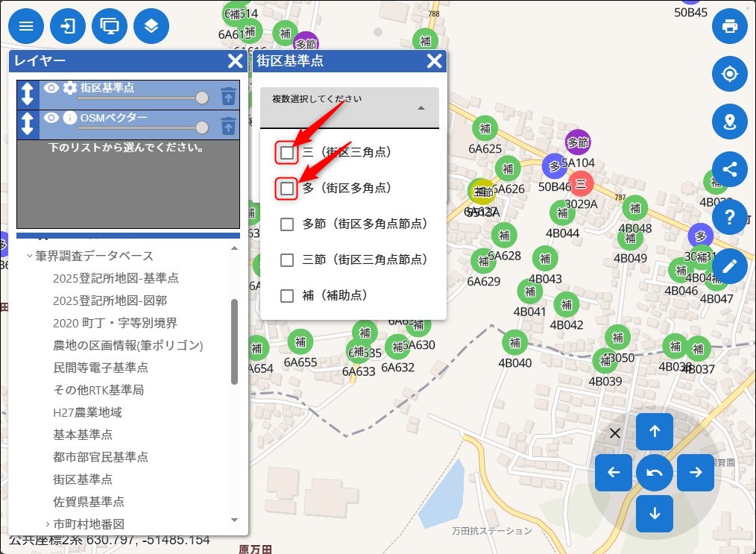Open the help question mark button
This screenshot has width=756, height=554.
[x=729, y=217]
